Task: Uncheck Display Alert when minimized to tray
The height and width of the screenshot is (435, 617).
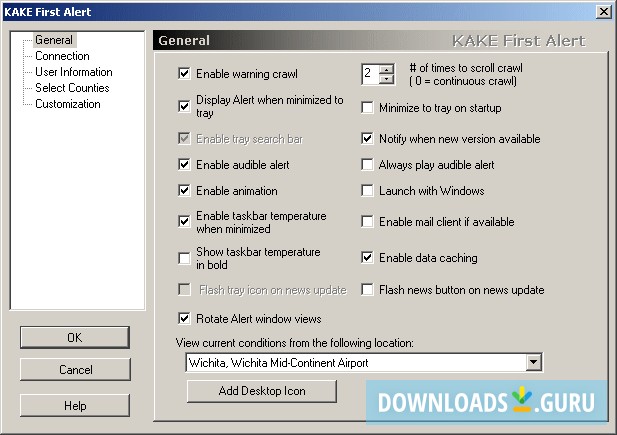Action: (x=184, y=106)
